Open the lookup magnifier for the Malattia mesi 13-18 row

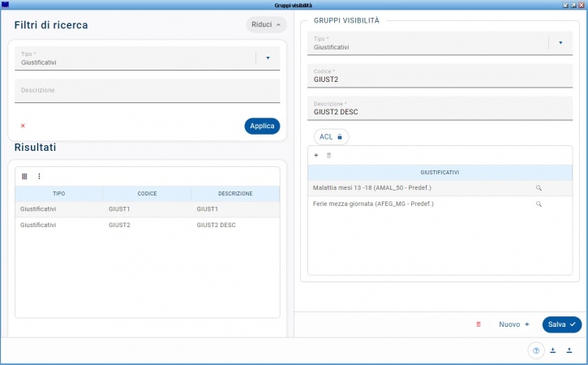click(x=539, y=188)
